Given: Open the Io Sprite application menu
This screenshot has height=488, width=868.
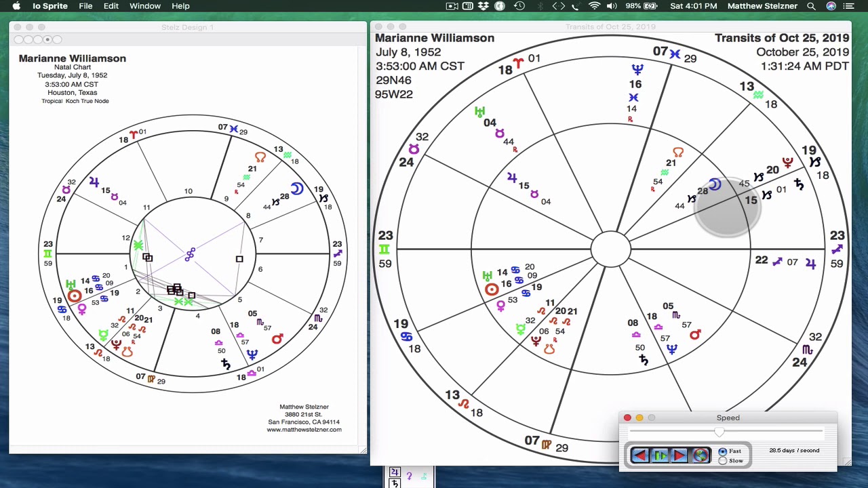Looking at the screenshot, I should click(50, 6).
